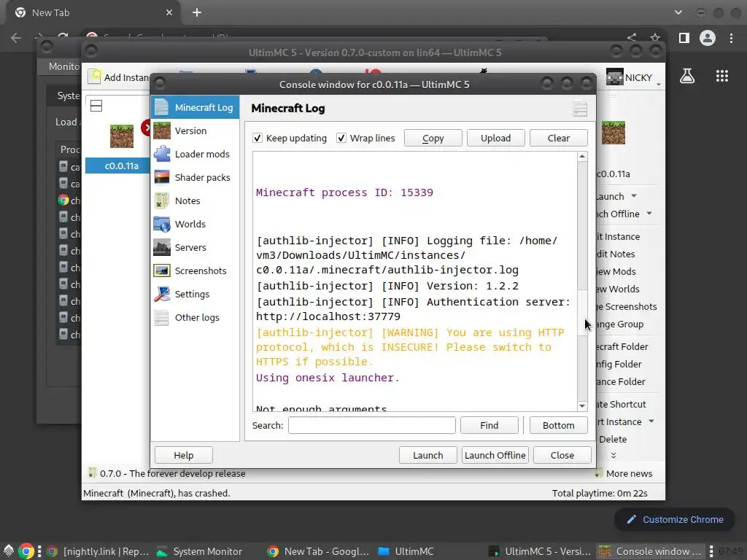The height and width of the screenshot is (560, 747).
Task: Clear the Minecraft log
Action: 558,138
